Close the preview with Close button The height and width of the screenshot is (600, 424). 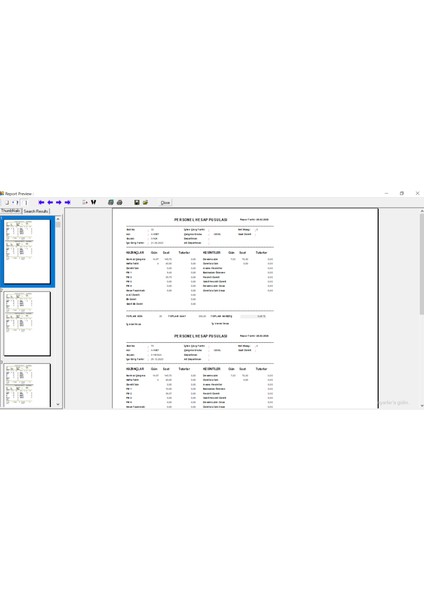(x=165, y=203)
